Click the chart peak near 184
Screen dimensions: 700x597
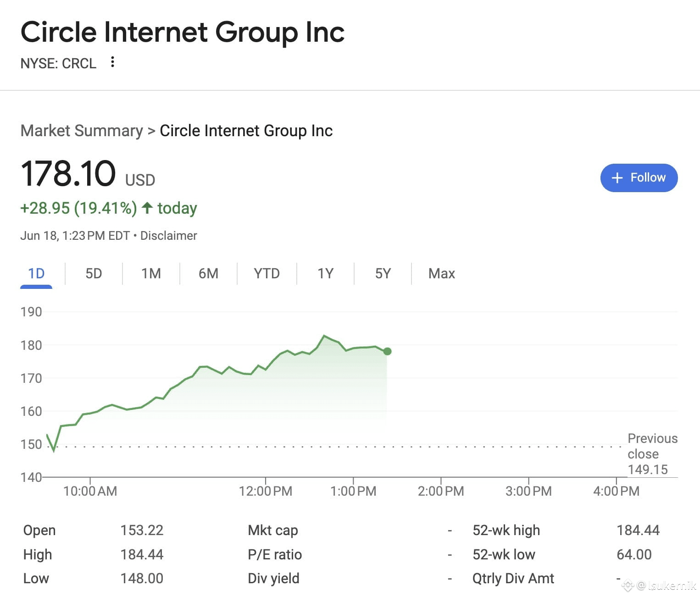pyautogui.click(x=324, y=336)
